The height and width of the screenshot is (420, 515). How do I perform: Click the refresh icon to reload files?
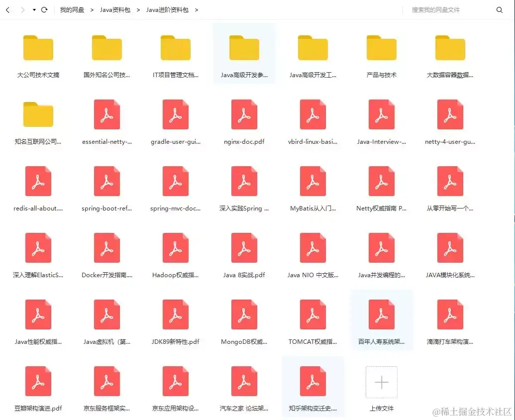(44, 9)
